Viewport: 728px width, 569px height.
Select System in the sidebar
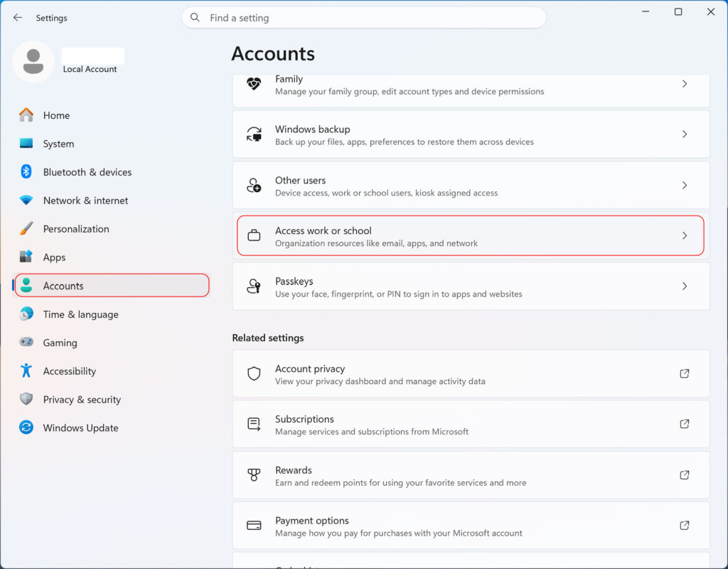click(111, 144)
